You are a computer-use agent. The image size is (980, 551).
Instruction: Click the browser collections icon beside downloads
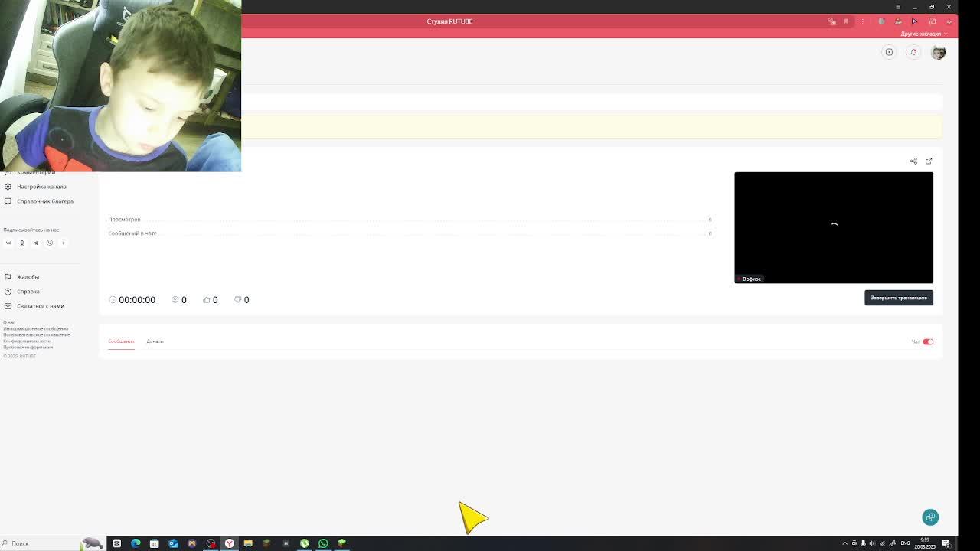(x=932, y=21)
